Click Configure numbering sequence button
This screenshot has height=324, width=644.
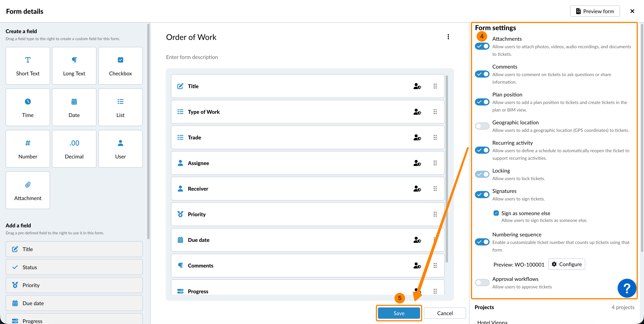pyautogui.click(x=566, y=264)
